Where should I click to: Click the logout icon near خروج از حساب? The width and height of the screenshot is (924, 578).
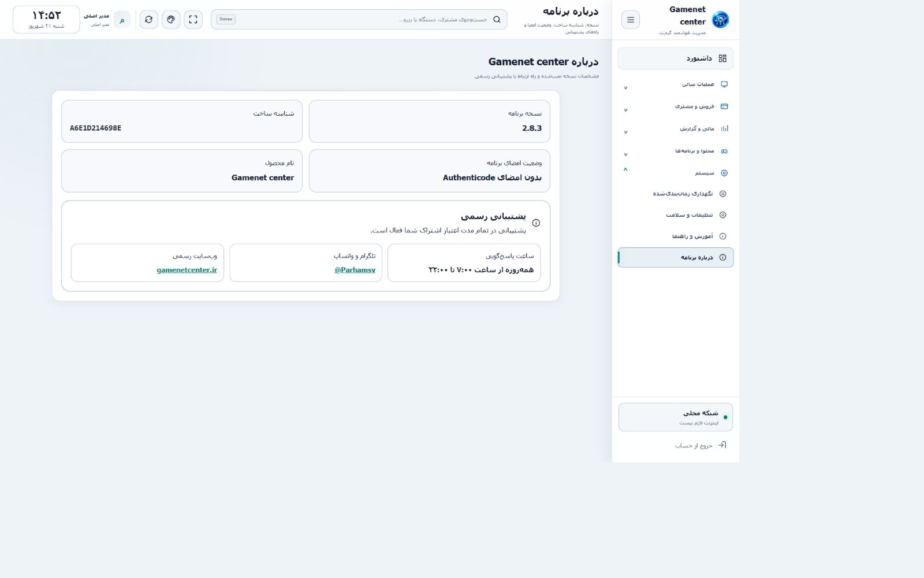[x=722, y=445]
